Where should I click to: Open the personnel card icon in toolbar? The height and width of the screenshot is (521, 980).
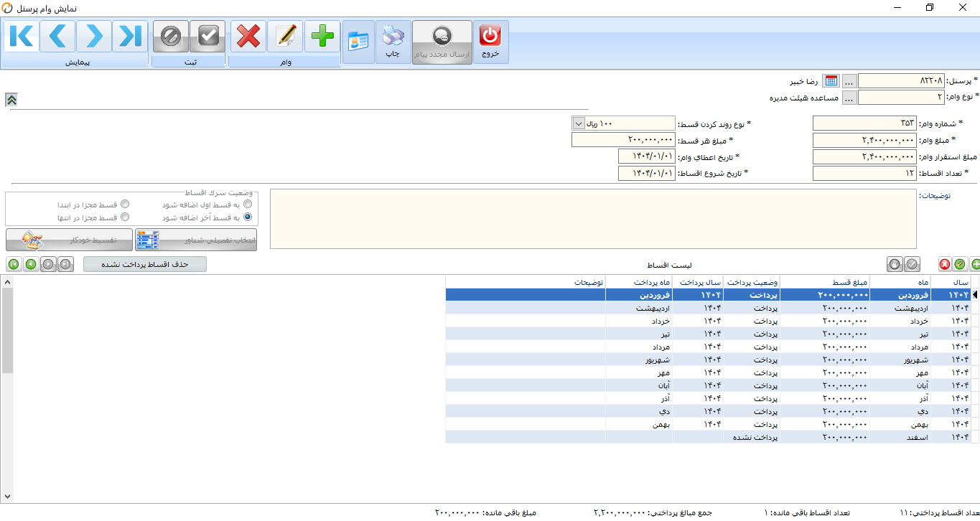[357, 42]
